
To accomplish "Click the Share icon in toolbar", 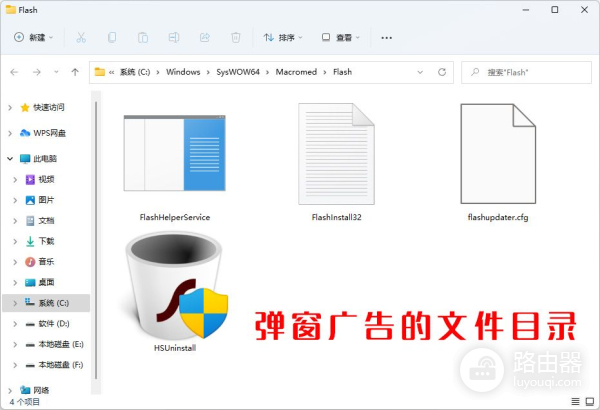I will [x=205, y=38].
